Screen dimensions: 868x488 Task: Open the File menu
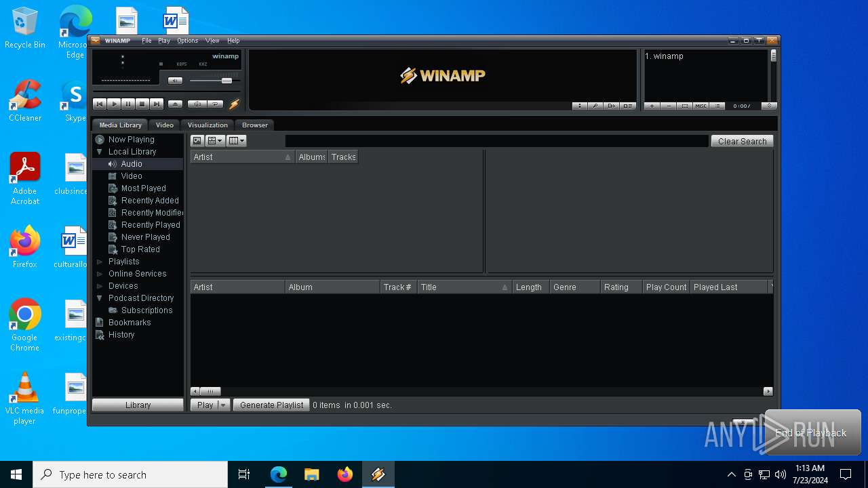[x=146, y=41]
